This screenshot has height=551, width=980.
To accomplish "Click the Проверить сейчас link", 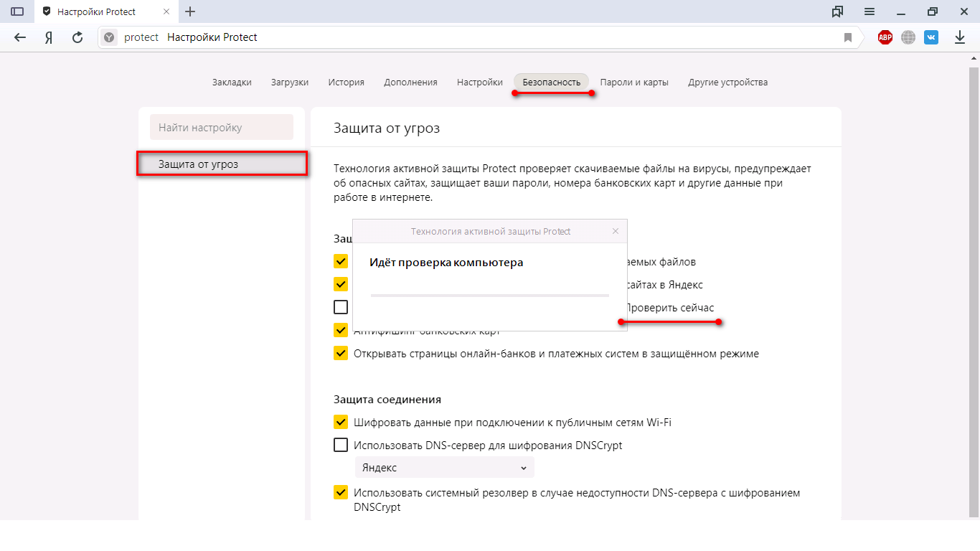I will point(671,307).
